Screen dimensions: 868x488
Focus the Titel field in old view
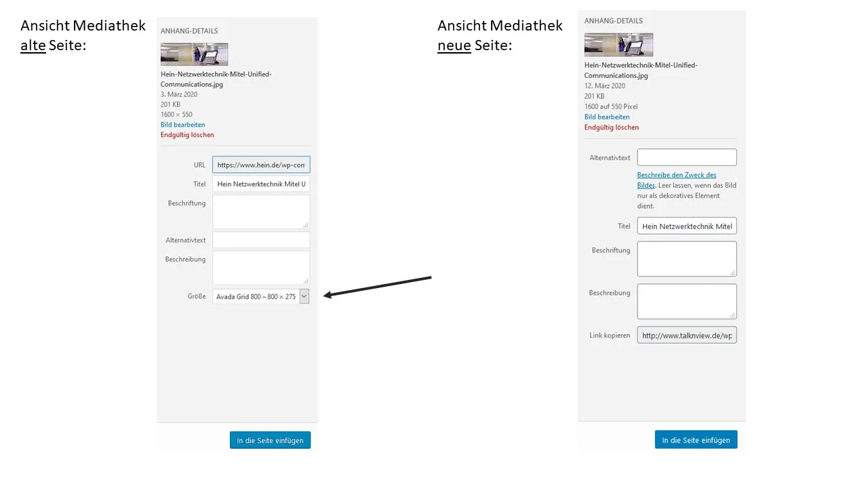point(261,184)
